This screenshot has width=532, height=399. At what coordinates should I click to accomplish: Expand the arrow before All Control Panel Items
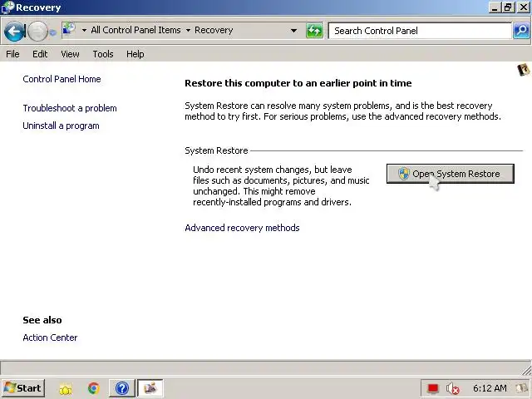tap(84, 30)
